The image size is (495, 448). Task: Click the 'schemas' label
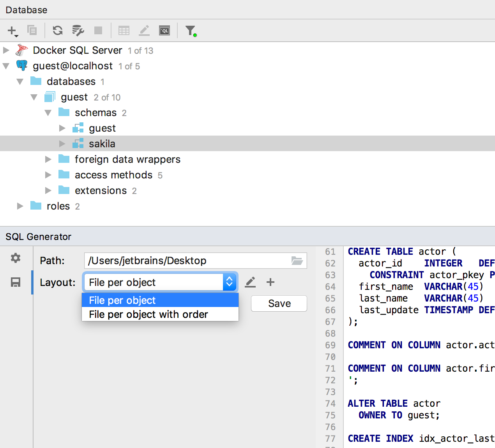coord(95,113)
